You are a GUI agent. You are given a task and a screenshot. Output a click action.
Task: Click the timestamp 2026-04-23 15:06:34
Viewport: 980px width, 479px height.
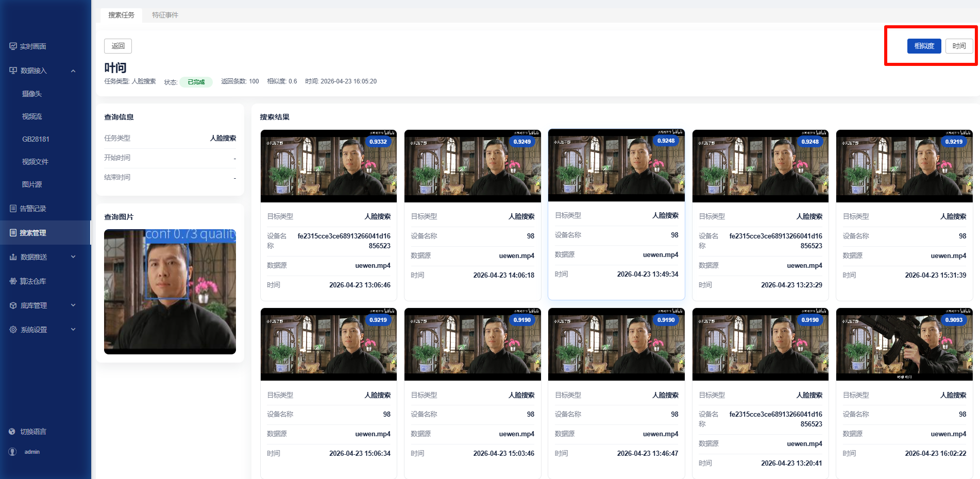point(360,453)
